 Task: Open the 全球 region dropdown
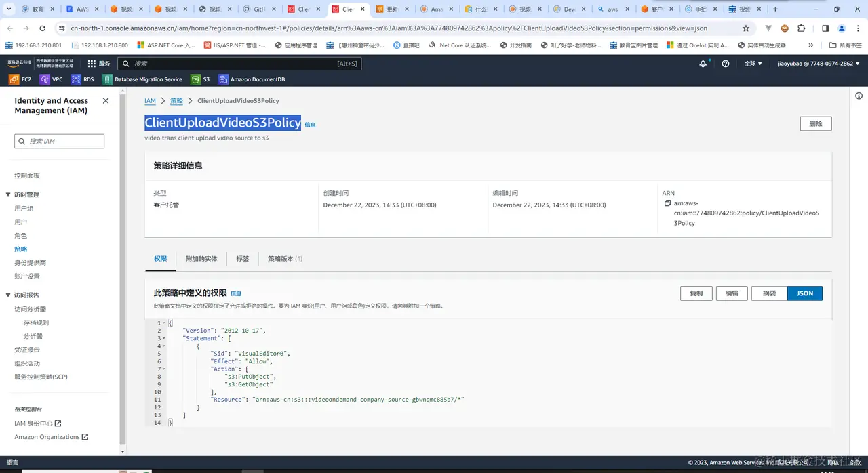click(753, 63)
